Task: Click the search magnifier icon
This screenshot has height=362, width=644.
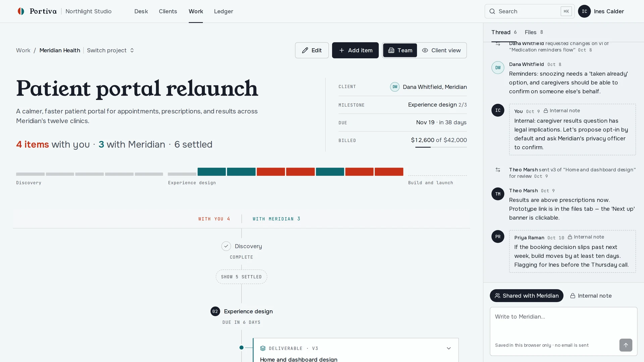Action: point(492,11)
